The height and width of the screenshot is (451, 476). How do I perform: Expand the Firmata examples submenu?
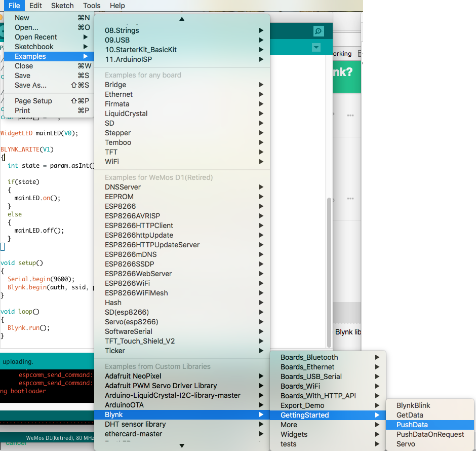182,104
